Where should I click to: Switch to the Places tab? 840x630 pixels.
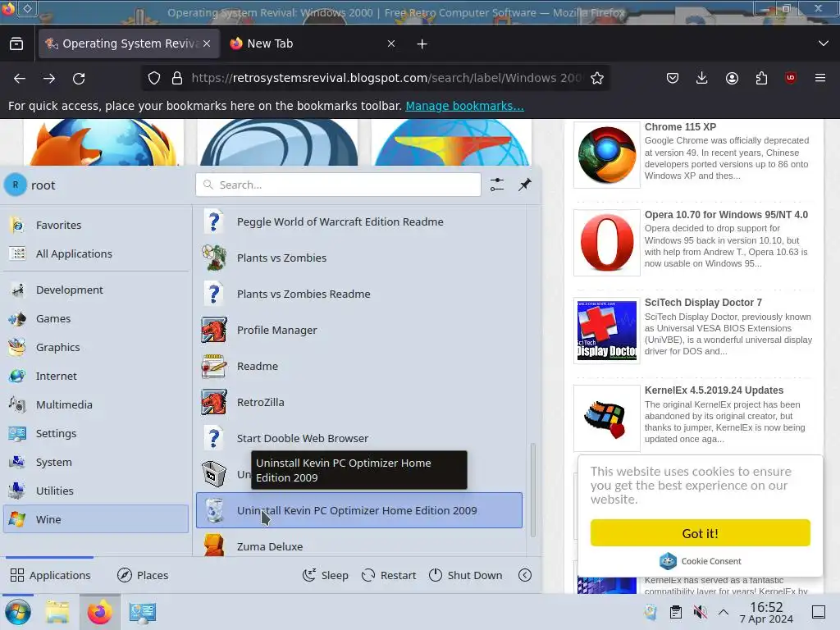pyautogui.click(x=143, y=575)
